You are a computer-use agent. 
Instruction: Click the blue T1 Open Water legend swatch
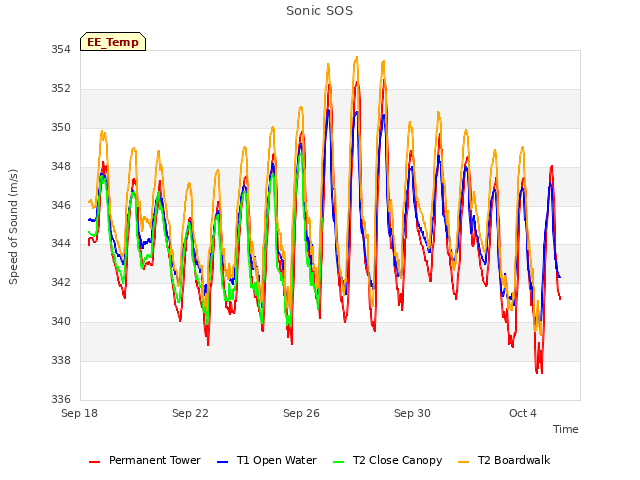coord(222,462)
